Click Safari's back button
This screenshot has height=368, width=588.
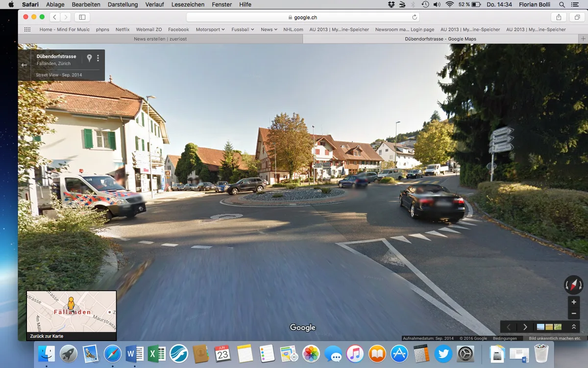(x=54, y=17)
